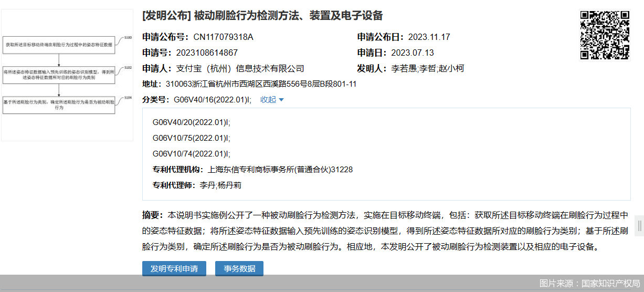Image resolution: width=644 pixels, height=292 pixels.
Task: Click classification code G06V40/20(2022.01)I
Action: [x=192, y=122]
